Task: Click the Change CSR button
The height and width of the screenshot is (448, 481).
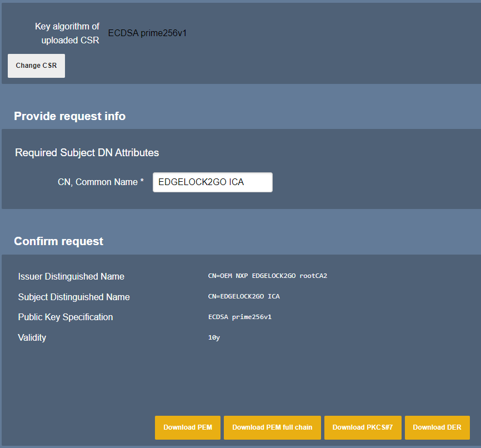Action: coord(36,66)
